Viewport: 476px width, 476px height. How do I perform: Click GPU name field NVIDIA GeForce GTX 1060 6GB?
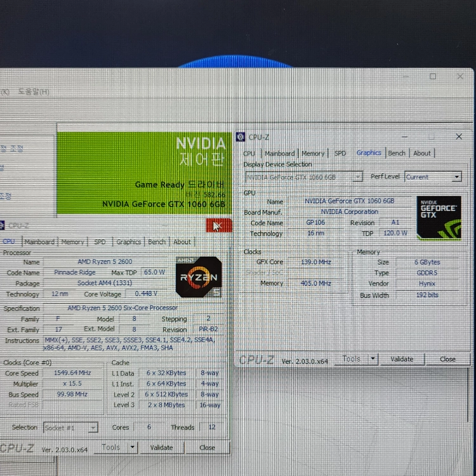(349, 201)
